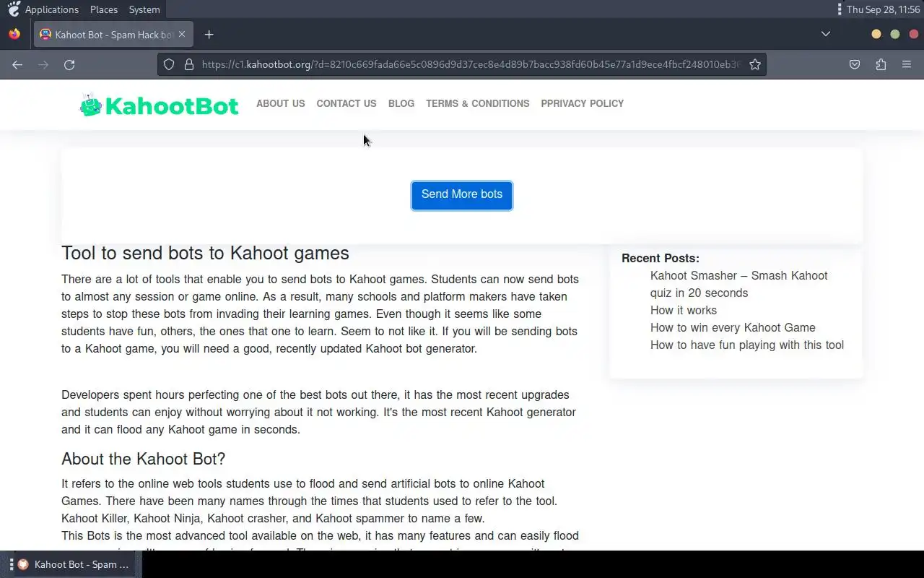Select the Kahoot Bot browser tab
Viewport: 924px width, 578px height.
pyautogui.click(x=113, y=34)
